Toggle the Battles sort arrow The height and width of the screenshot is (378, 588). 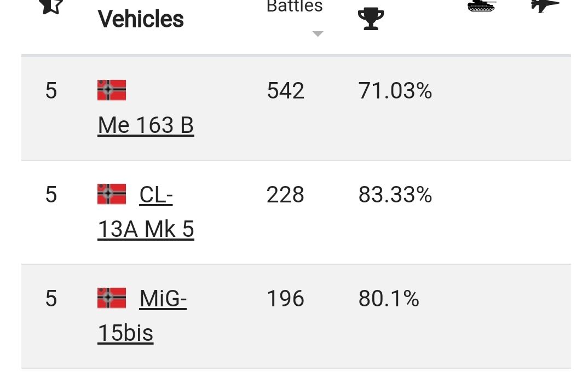point(318,34)
